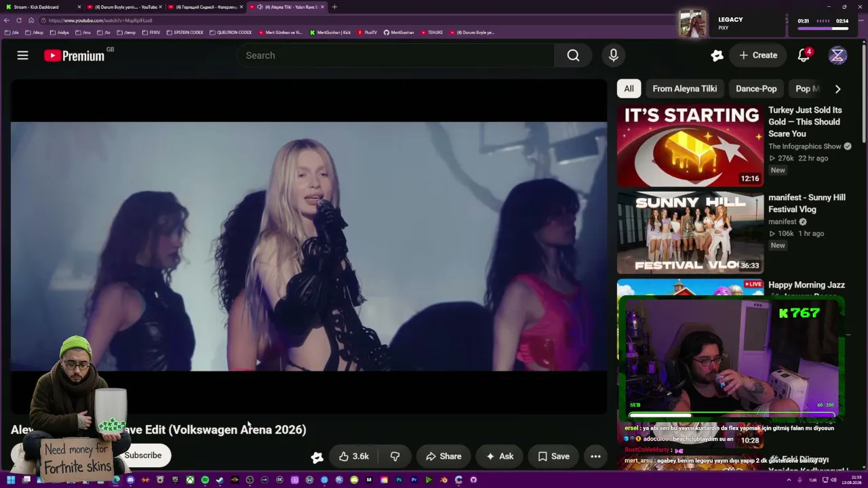The image size is (868, 488).
Task: Open Xbox app from the taskbar
Action: (190, 480)
